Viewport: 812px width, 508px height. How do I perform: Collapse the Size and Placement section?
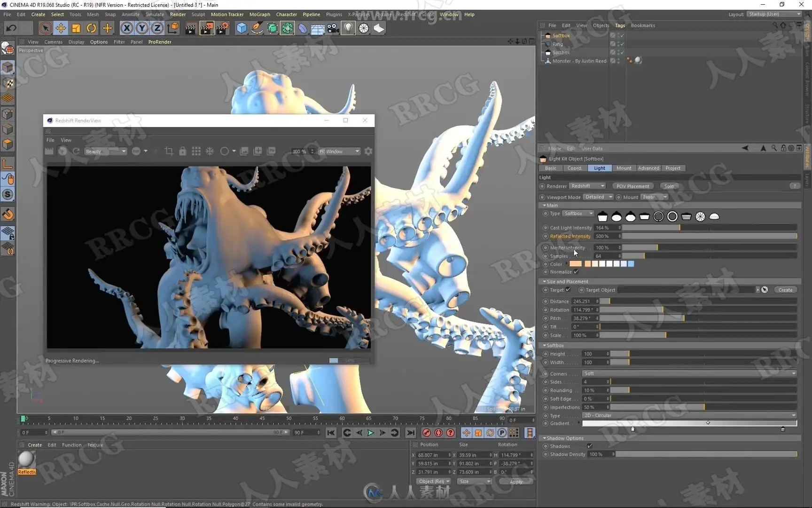[x=567, y=282]
